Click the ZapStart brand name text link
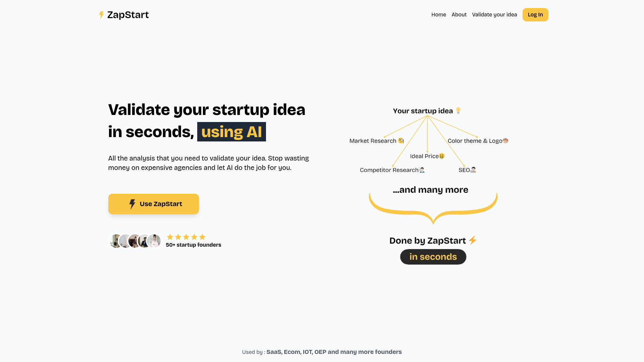The width and height of the screenshot is (644, 362). pyautogui.click(x=128, y=15)
